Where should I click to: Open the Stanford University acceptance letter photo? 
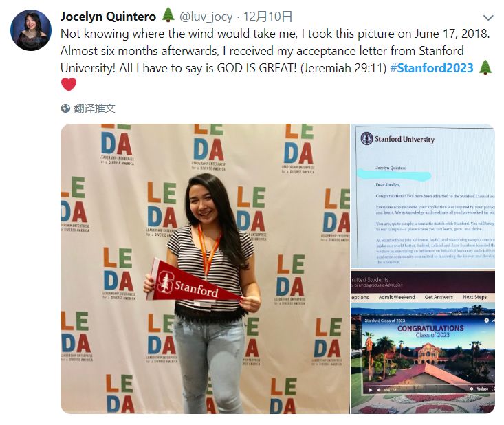423,196
